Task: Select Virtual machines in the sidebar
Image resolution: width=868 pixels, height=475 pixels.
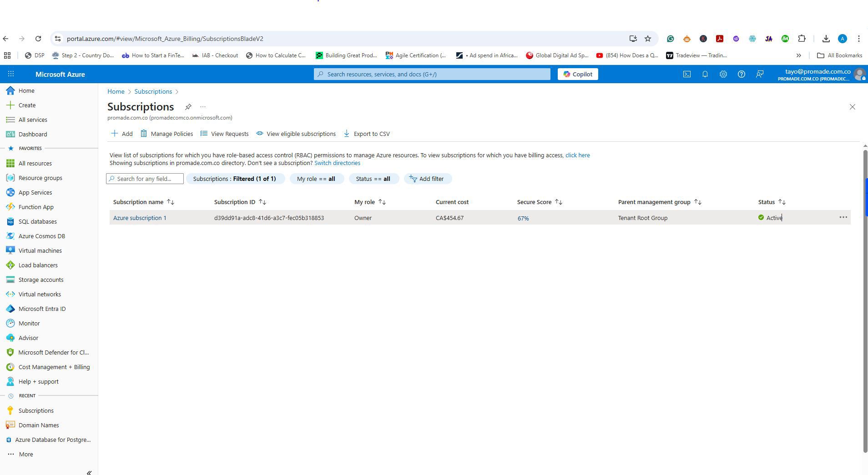Action: (x=40, y=250)
